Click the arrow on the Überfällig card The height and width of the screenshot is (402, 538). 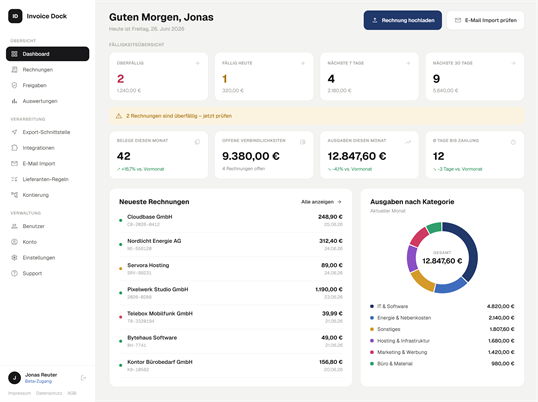pyautogui.click(x=197, y=63)
